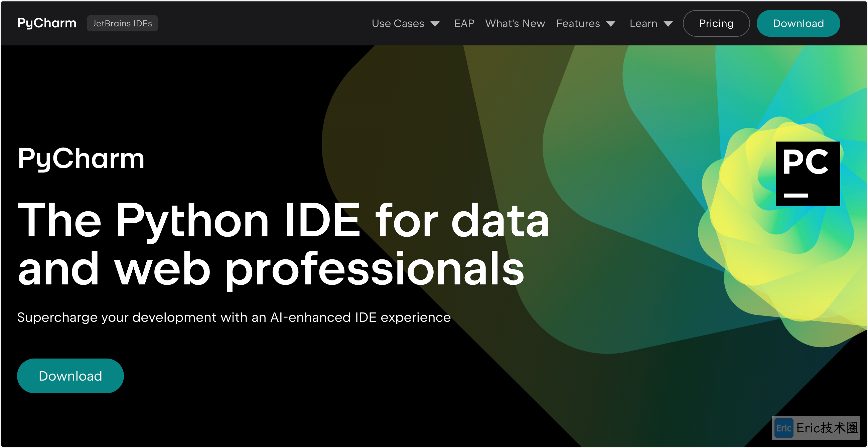Open the JetBrains IDEs badge

click(122, 23)
